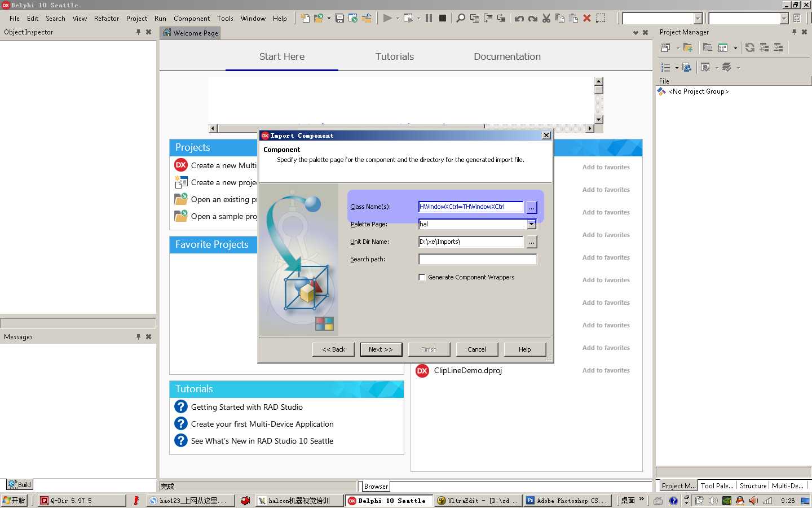Click the Stop square toolbar icon

(443, 18)
